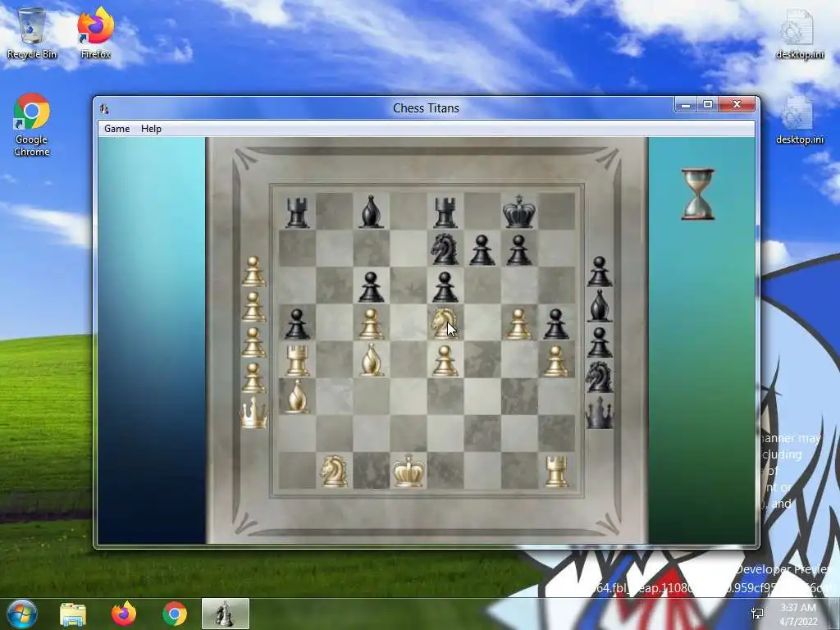Select the Google Chrome desktop shortcut
This screenshot has height=630, width=840.
click(x=32, y=125)
